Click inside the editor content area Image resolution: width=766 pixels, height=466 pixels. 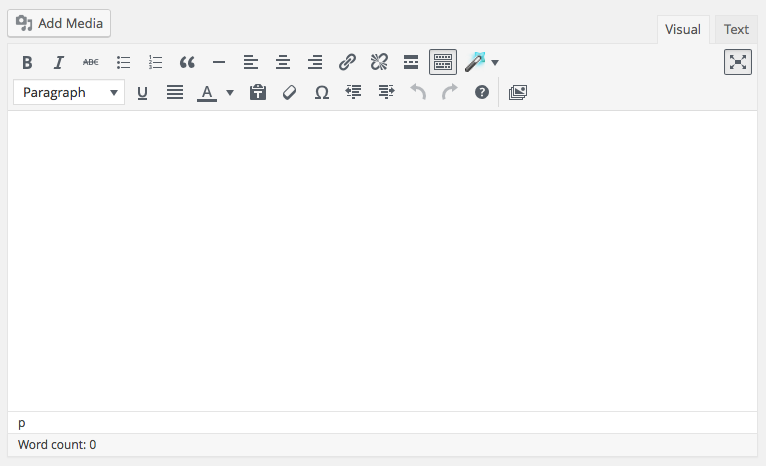click(383, 261)
